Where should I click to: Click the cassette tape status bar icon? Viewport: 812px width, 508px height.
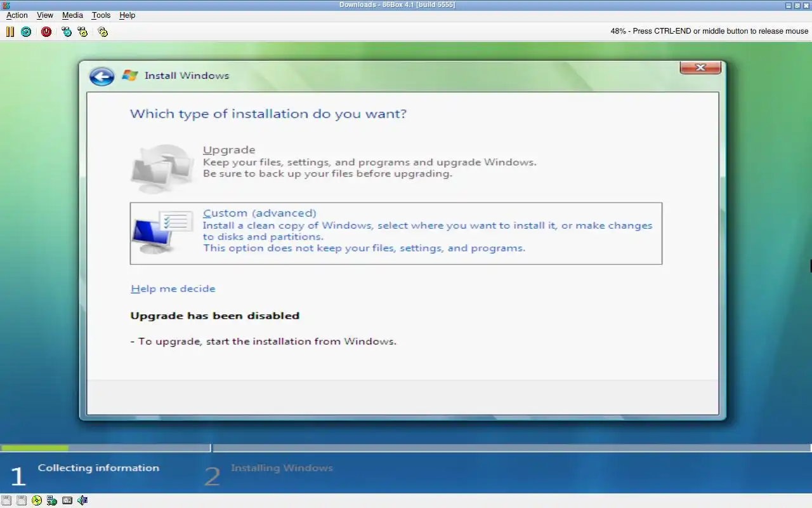pos(67,500)
